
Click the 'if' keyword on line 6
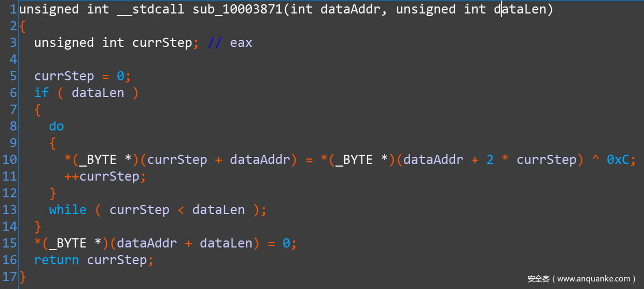click(x=41, y=93)
